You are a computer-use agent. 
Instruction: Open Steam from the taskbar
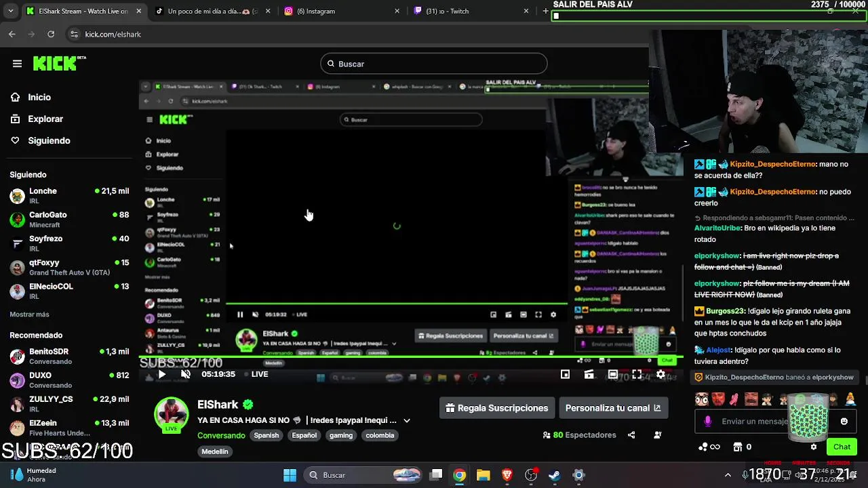point(555,475)
